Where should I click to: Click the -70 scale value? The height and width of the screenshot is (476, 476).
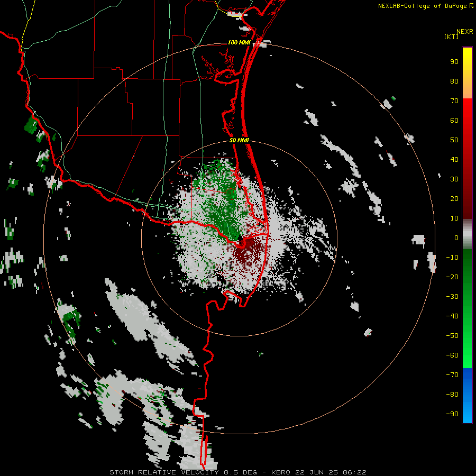pos(452,375)
